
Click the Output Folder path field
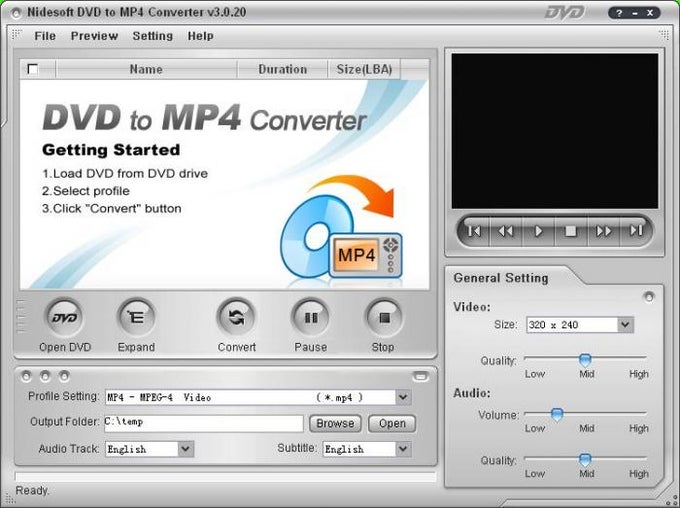click(203, 423)
